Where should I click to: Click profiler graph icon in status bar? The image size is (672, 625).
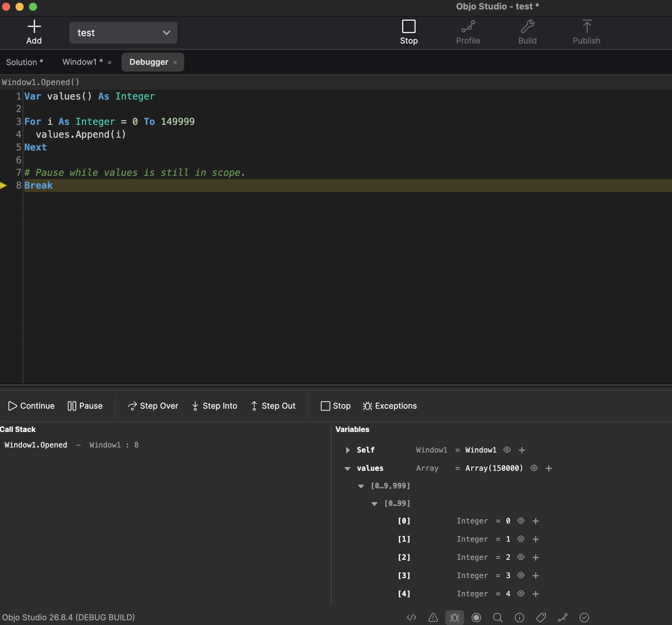click(x=562, y=618)
